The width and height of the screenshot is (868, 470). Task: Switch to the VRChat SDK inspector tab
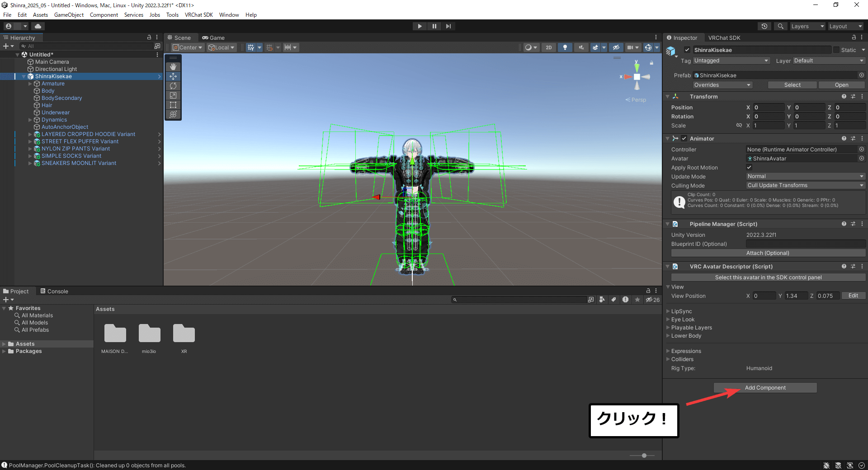(724, 38)
